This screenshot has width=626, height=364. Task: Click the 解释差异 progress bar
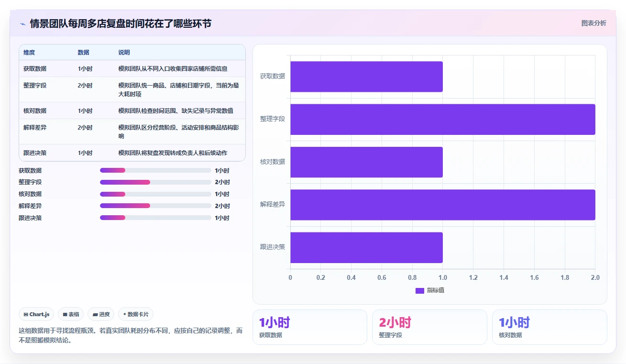(x=155, y=206)
